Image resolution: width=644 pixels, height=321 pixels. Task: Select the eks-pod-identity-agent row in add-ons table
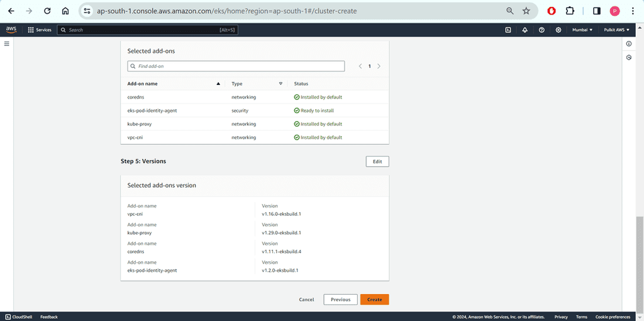click(x=255, y=111)
